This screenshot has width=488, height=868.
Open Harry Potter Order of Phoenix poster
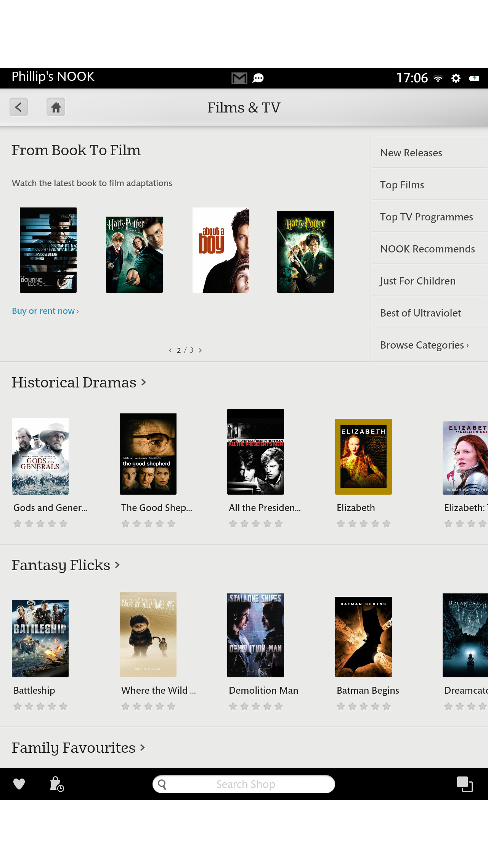(x=134, y=255)
